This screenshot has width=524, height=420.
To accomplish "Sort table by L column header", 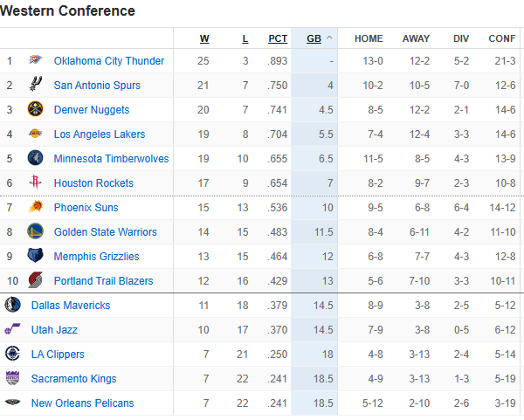I will coord(245,38).
